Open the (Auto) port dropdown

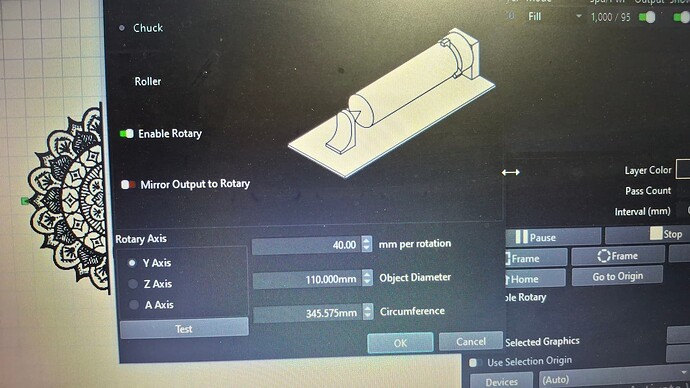coord(614,379)
